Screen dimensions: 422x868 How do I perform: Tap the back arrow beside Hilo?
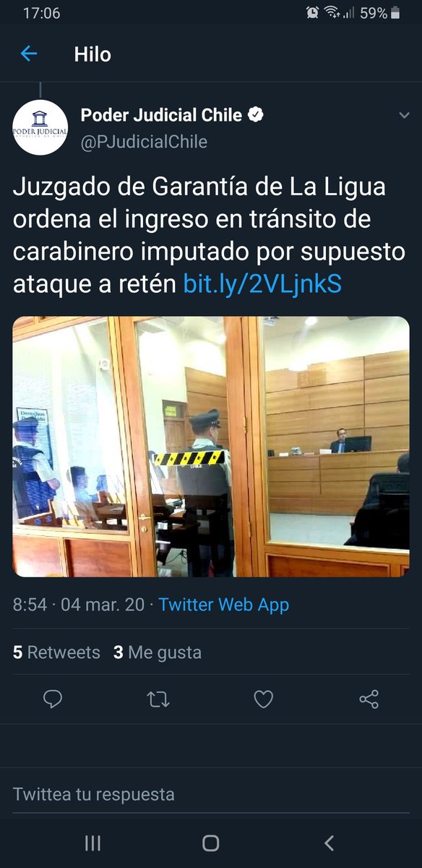point(28,54)
